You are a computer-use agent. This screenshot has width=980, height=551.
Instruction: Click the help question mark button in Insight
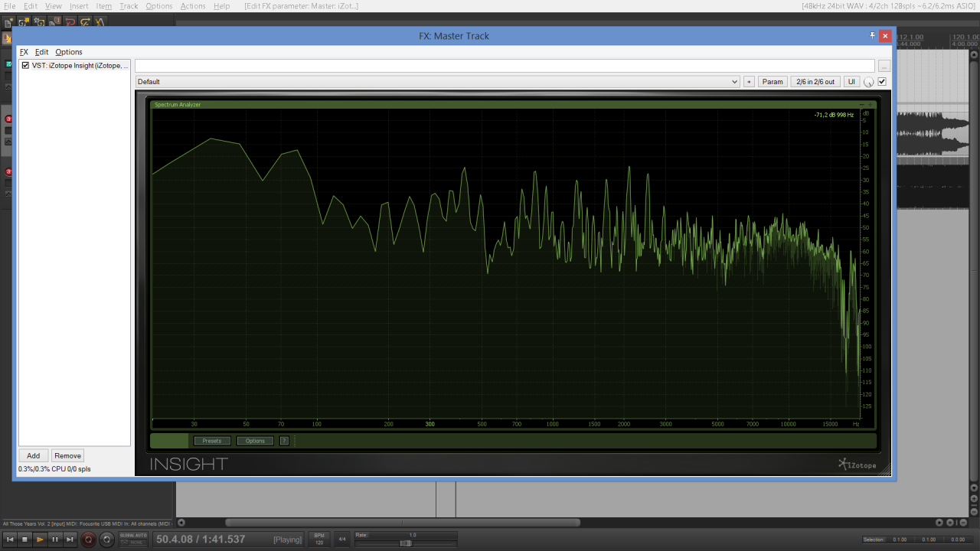tap(284, 441)
